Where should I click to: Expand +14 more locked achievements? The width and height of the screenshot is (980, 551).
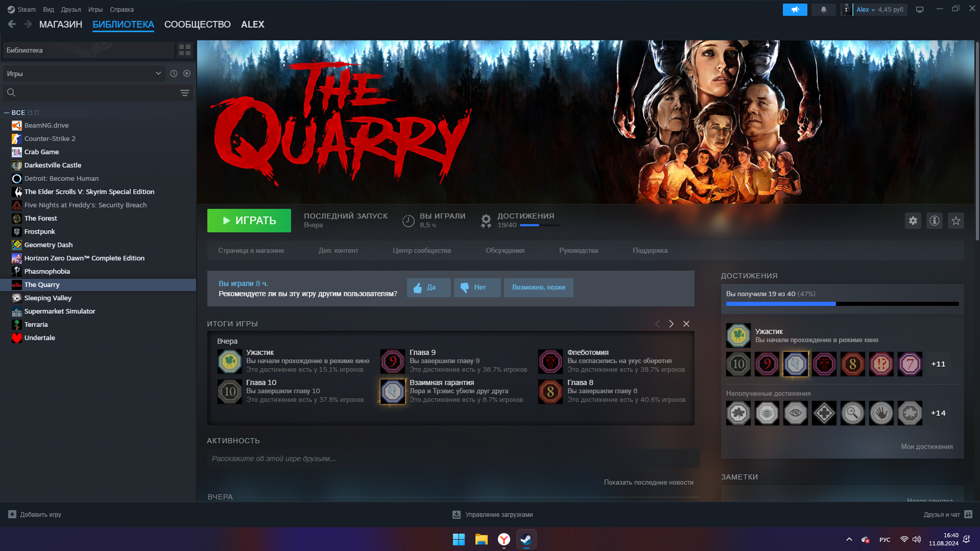coord(938,413)
